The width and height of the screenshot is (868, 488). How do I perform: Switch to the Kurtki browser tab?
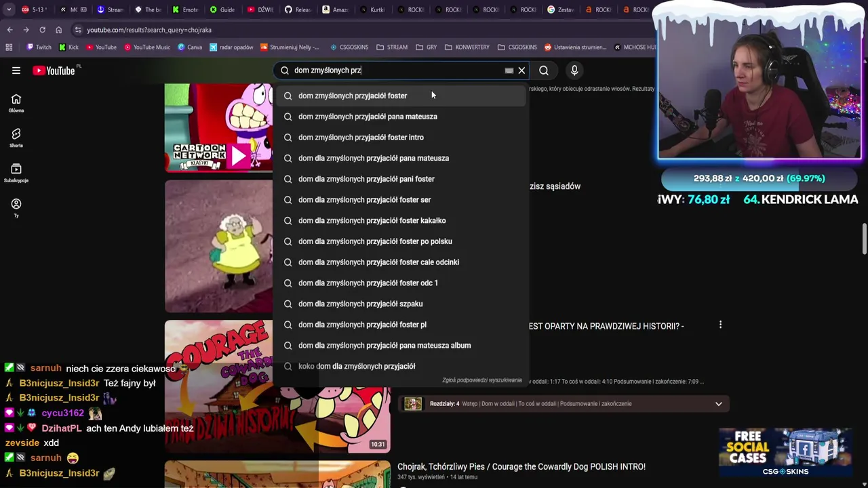[372, 9]
